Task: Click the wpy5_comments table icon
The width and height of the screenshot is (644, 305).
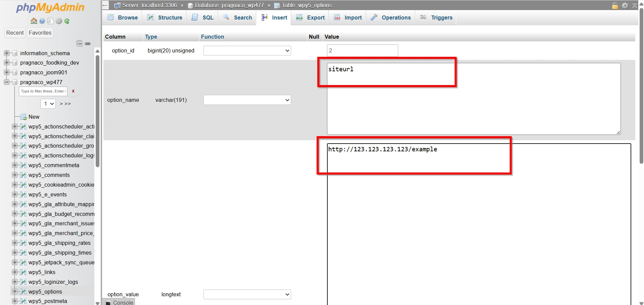Action: [23, 175]
